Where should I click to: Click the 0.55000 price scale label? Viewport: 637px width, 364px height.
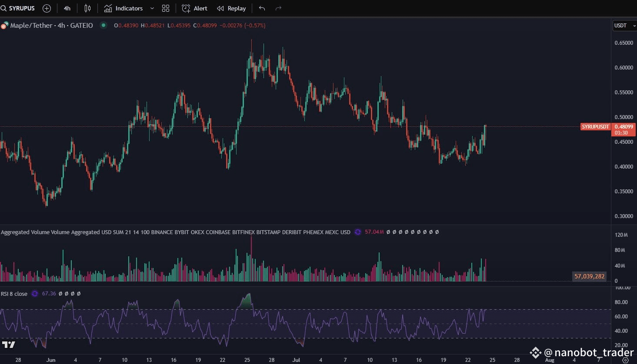[624, 93]
